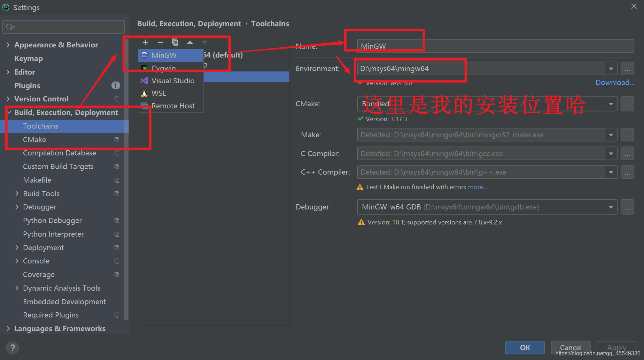
Task: Browse for C Compiler executable
Action: pos(627,153)
